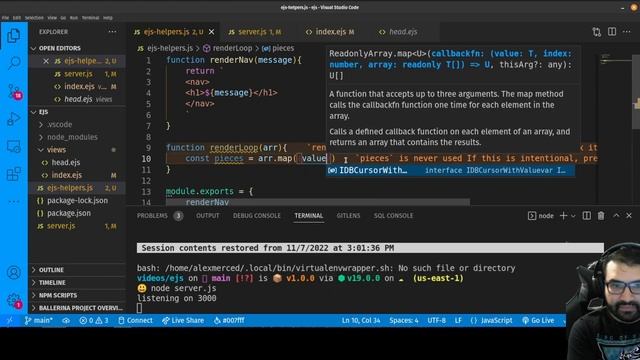Open errors and warnings count in status bar
Image resolution: width=640 pixels, height=360 pixels.
click(94, 321)
